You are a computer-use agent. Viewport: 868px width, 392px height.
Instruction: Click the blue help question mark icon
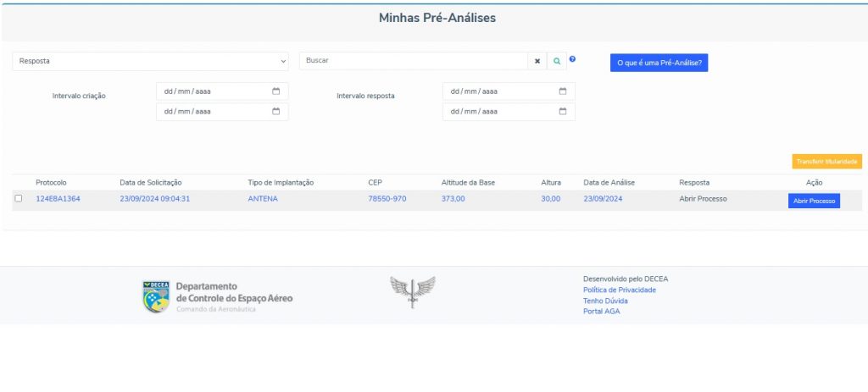click(573, 59)
